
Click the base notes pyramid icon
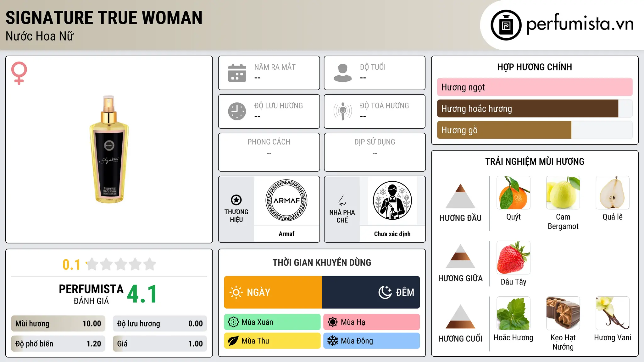tap(460, 316)
